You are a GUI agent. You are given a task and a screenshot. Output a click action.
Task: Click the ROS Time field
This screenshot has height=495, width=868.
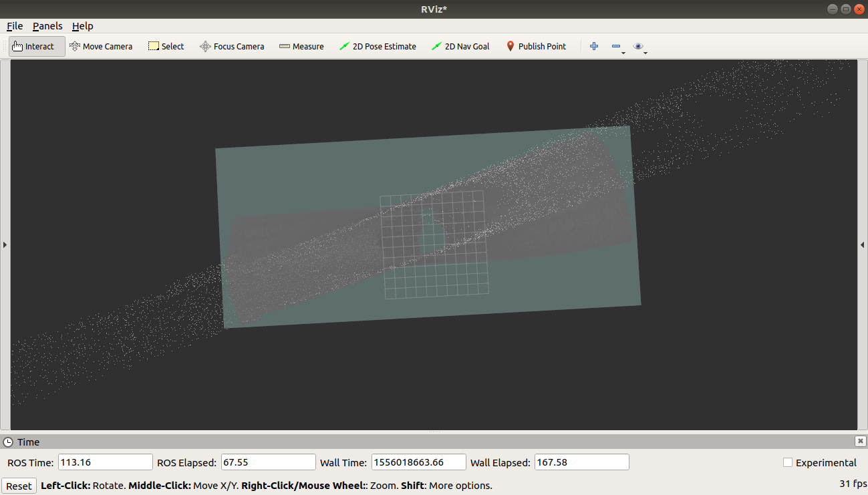click(x=106, y=462)
